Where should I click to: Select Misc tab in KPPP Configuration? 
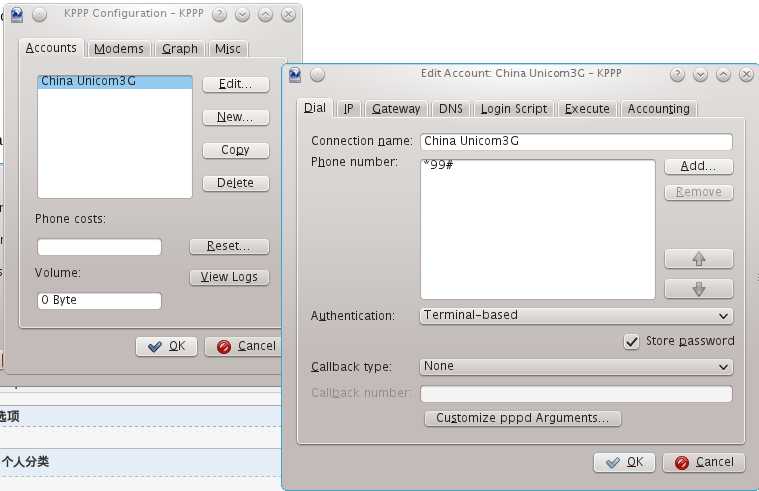click(228, 49)
